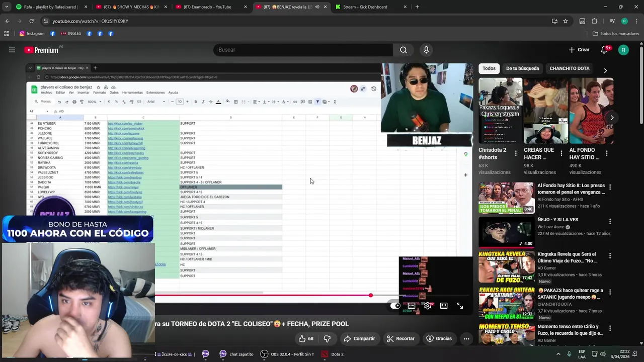This screenshot has width=644, height=362.
Task: Start voice search with the microphone
Action: 426,50
